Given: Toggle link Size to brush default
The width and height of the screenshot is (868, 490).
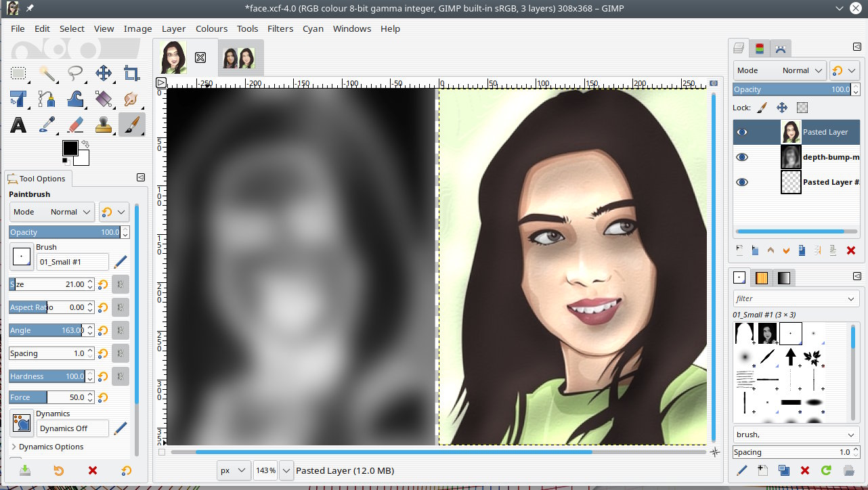Looking at the screenshot, I should [x=121, y=284].
